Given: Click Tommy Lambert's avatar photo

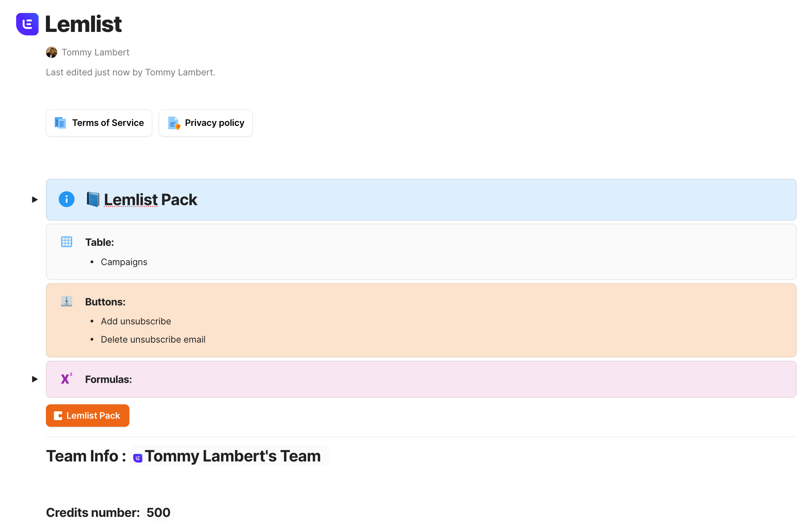Looking at the screenshot, I should (x=52, y=52).
